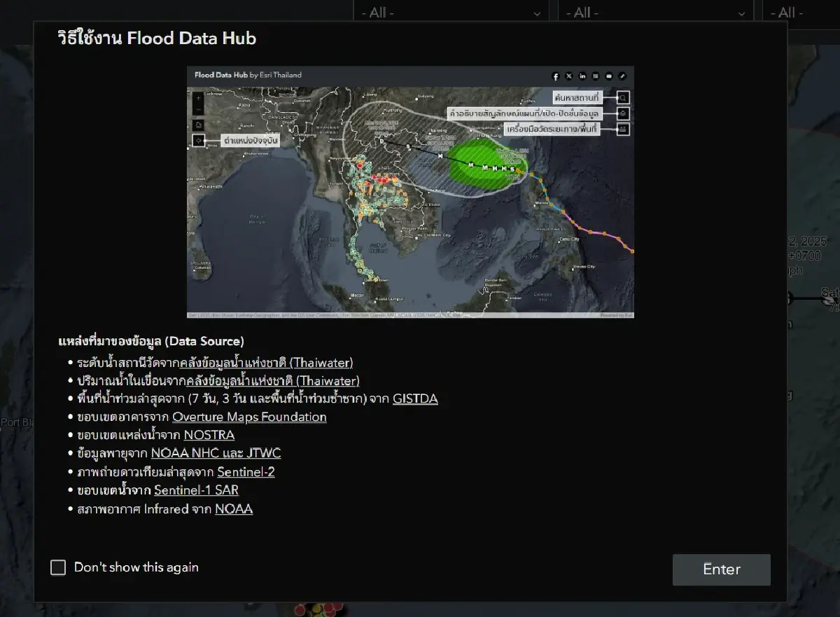Select the X (Twitter) share icon

click(x=569, y=76)
